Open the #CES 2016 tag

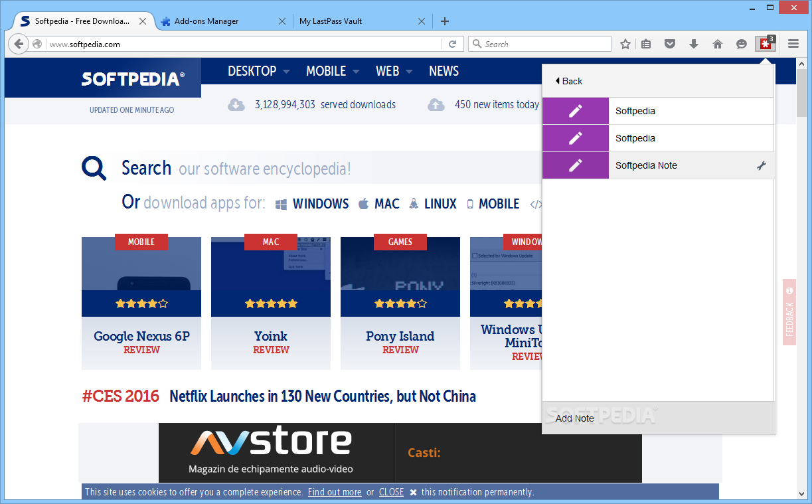121,396
